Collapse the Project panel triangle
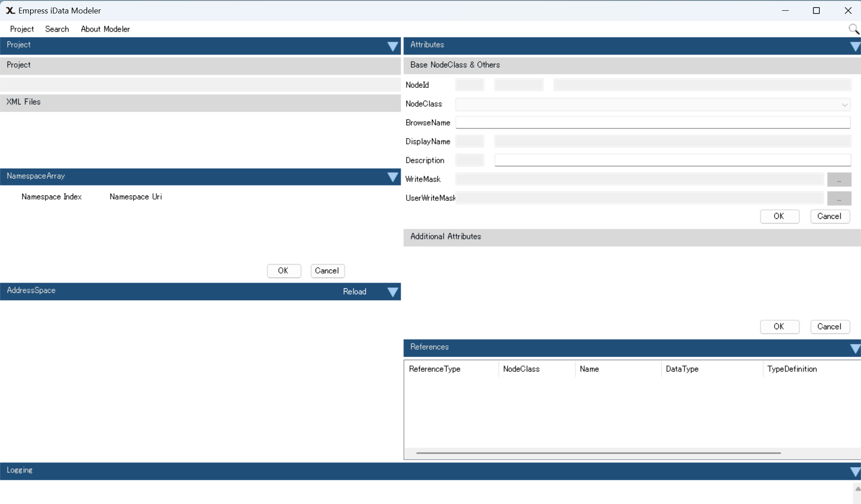861x504 pixels. [x=392, y=46]
